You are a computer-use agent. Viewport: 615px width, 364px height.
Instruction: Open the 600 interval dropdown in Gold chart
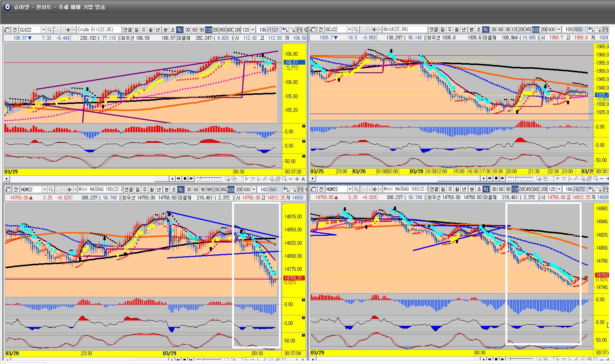tap(559, 29)
